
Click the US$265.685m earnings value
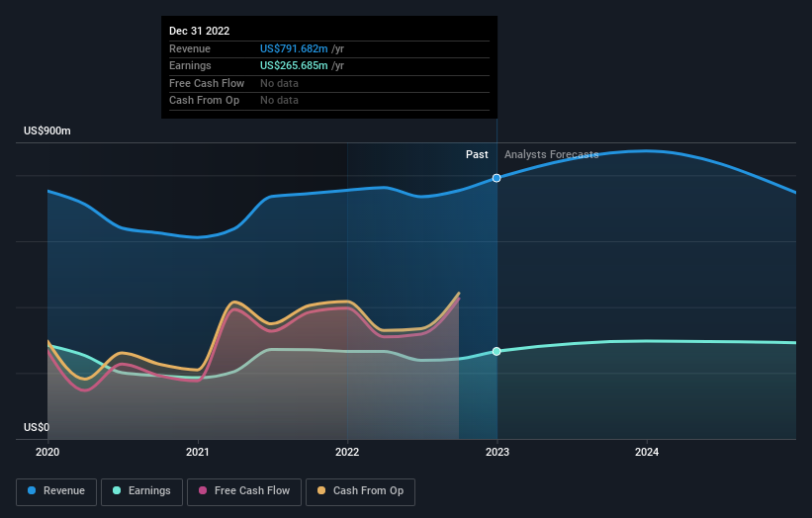(294, 65)
